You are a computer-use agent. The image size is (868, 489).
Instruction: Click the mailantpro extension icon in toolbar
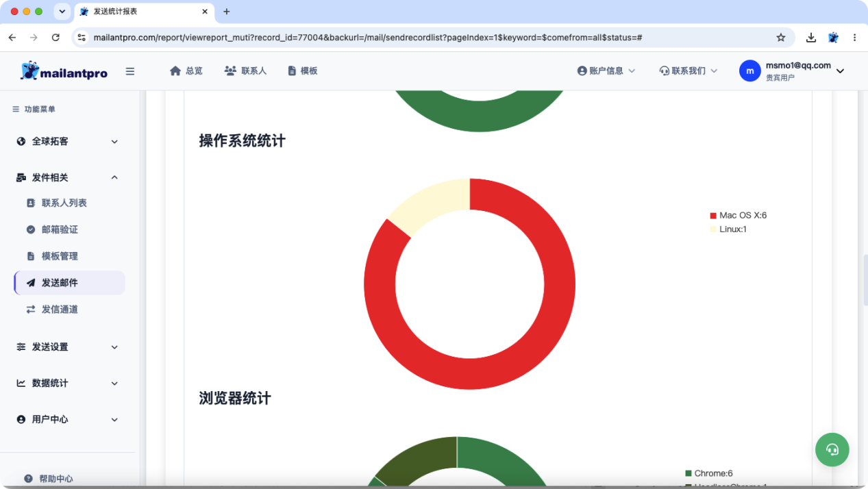pyautogui.click(x=833, y=38)
